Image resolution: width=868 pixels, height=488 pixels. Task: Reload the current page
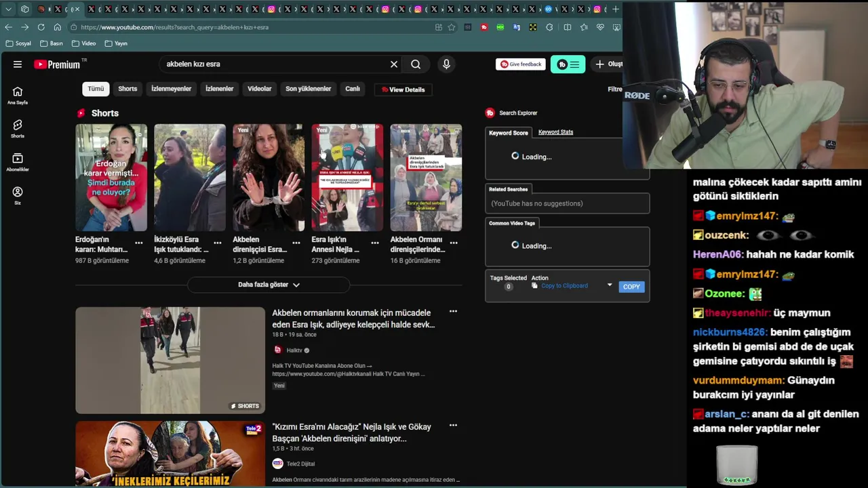click(41, 27)
